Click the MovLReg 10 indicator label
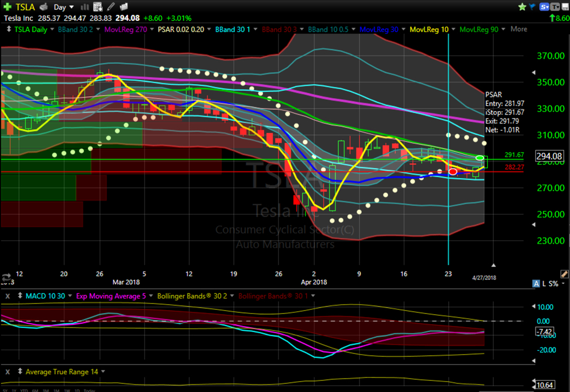Image resolution: width=570 pixels, height=392 pixels. (429, 29)
